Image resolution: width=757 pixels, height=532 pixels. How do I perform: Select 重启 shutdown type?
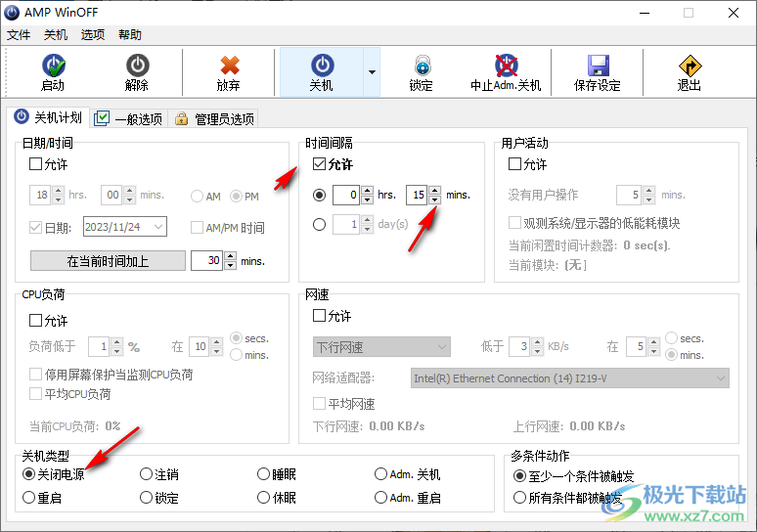click(x=29, y=497)
